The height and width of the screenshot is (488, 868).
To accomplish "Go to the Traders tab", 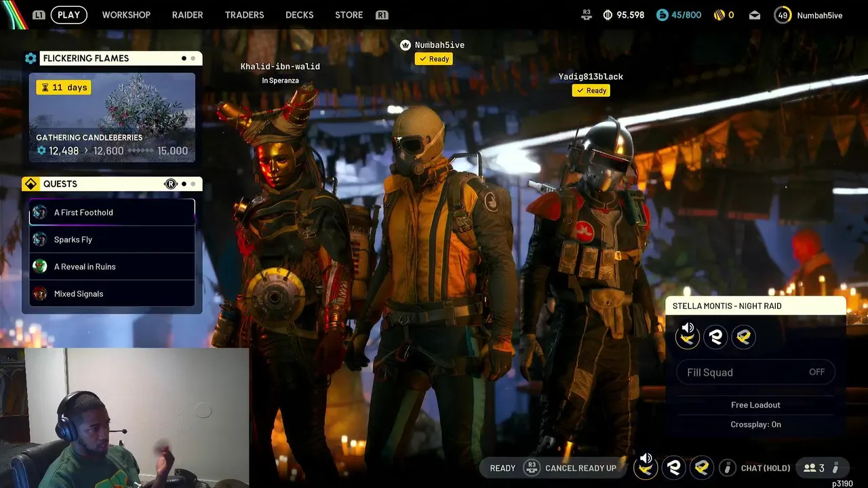I will click(244, 14).
